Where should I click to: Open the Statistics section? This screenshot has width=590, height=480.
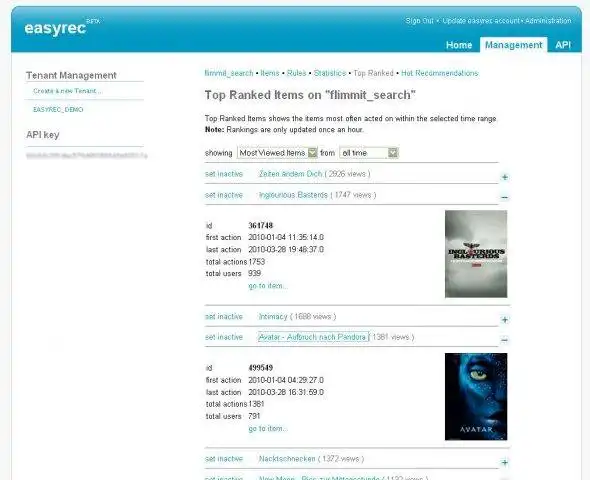pos(330,73)
